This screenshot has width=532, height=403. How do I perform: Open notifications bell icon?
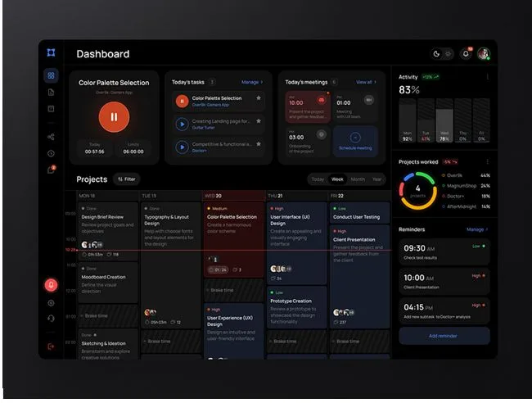(x=466, y=54)
